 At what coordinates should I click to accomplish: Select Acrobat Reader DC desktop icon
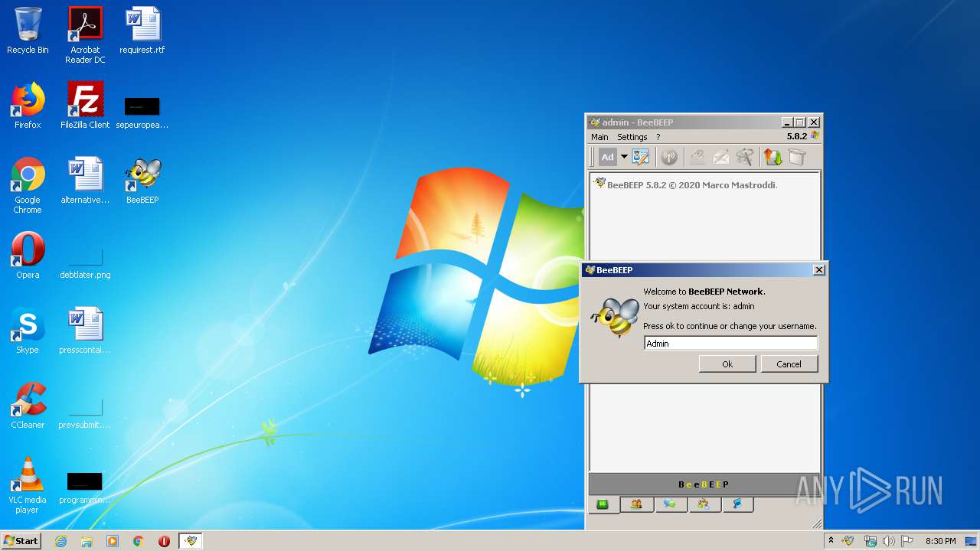pos(85,35)
